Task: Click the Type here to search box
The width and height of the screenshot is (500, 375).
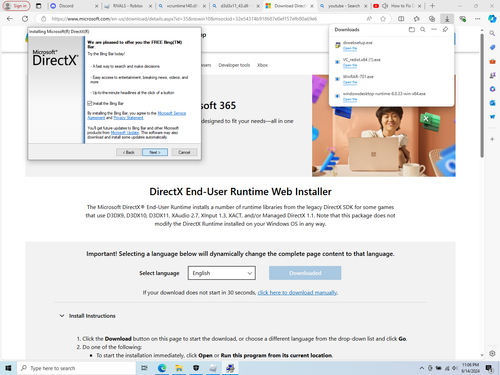Action: 76,368
